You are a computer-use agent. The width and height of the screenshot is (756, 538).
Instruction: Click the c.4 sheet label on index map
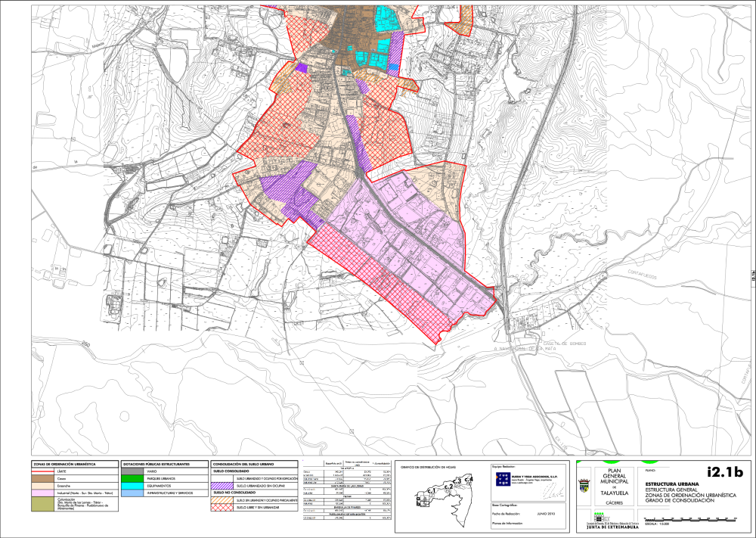(469, 478)
